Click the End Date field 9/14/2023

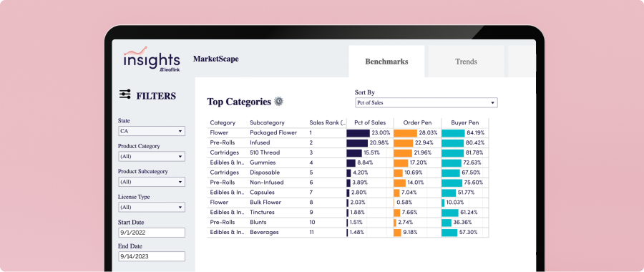click(152, 256)
